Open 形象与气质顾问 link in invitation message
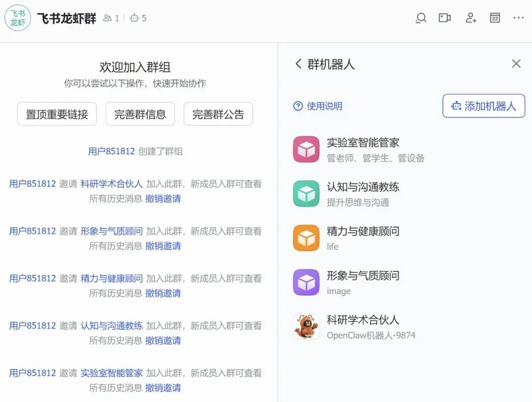This screenshot has width=532, height=402. tap(112, 231)
